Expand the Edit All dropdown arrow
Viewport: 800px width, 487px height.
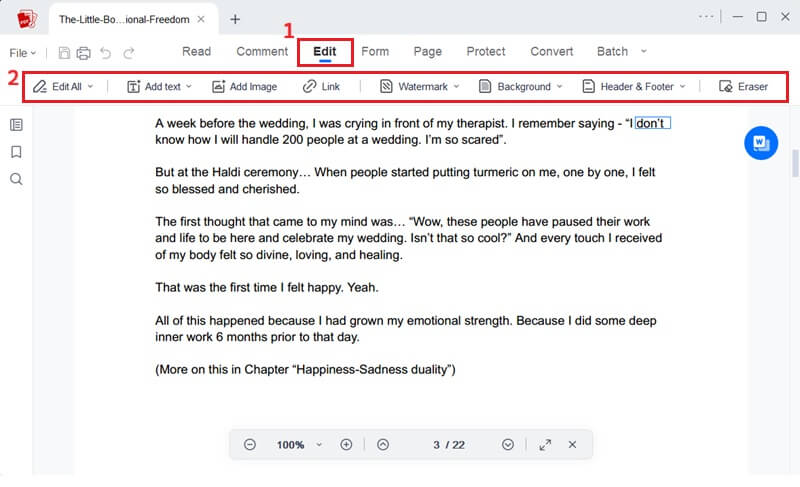click(x=90, y=87)
